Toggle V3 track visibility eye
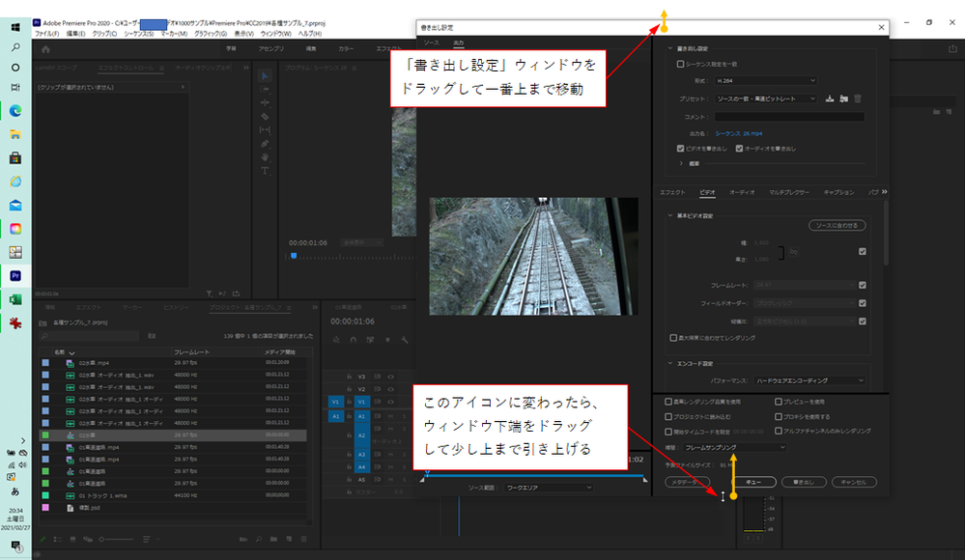The image size is (965, 560). pos(391,377)
